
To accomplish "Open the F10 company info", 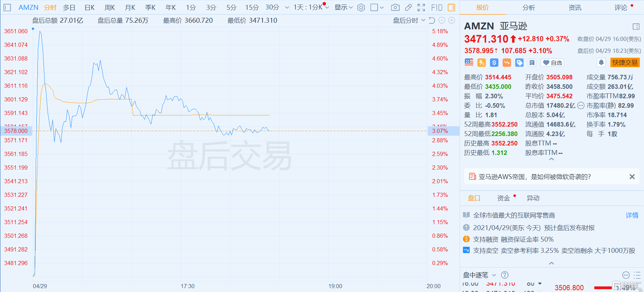I will click(437, 7).
